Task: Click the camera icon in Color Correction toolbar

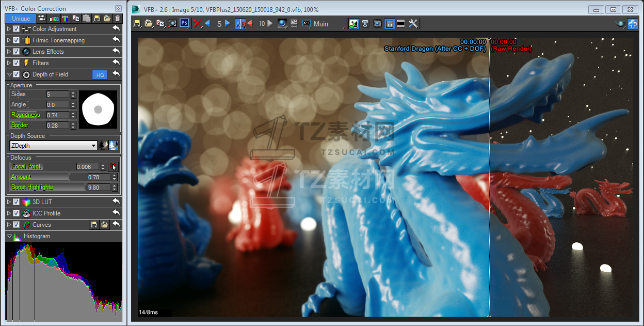Action: click(42, 19)
